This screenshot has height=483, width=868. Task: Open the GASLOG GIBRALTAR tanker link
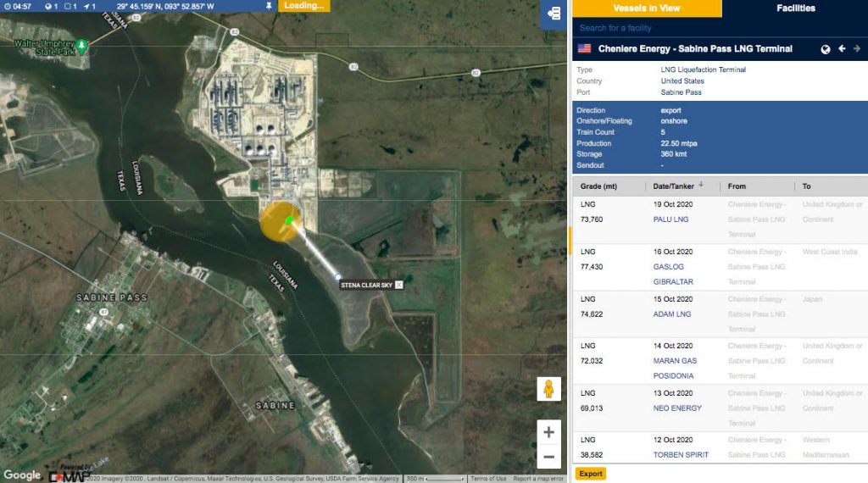click(x=673, y=274)
